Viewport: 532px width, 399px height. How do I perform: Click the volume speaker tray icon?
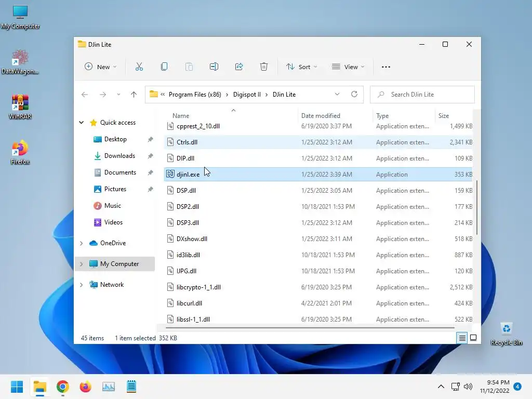[x=468, y=387]
